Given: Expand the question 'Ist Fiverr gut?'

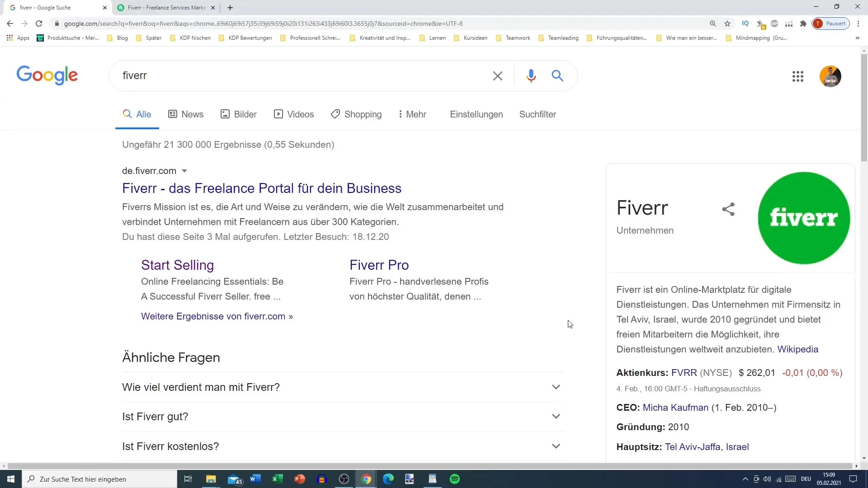Looking at the screenshot, I should coord(343,417).
